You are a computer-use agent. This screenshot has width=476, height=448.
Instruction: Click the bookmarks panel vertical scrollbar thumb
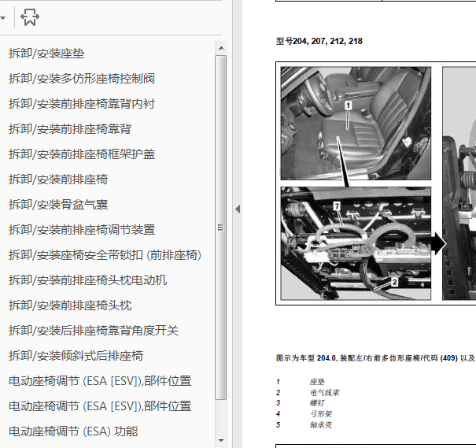(221, 228)
